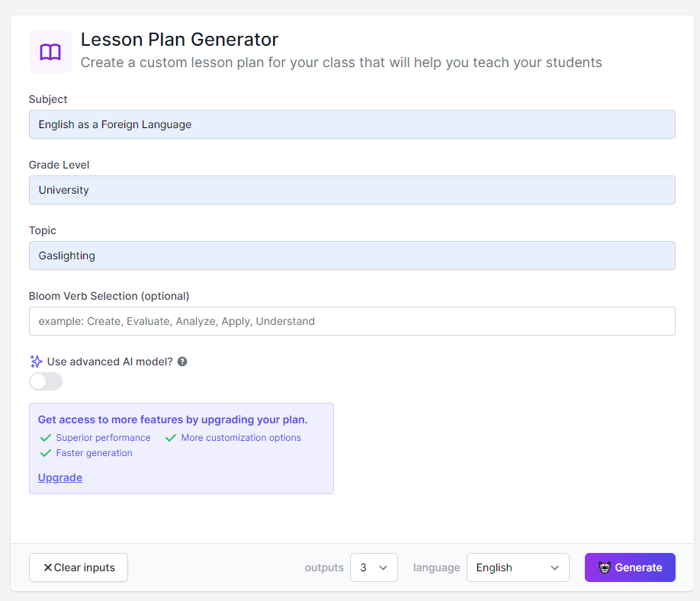Click the Lesson Plan Generator heading
The height and width of the screenshot is (601, 700).
179,39
